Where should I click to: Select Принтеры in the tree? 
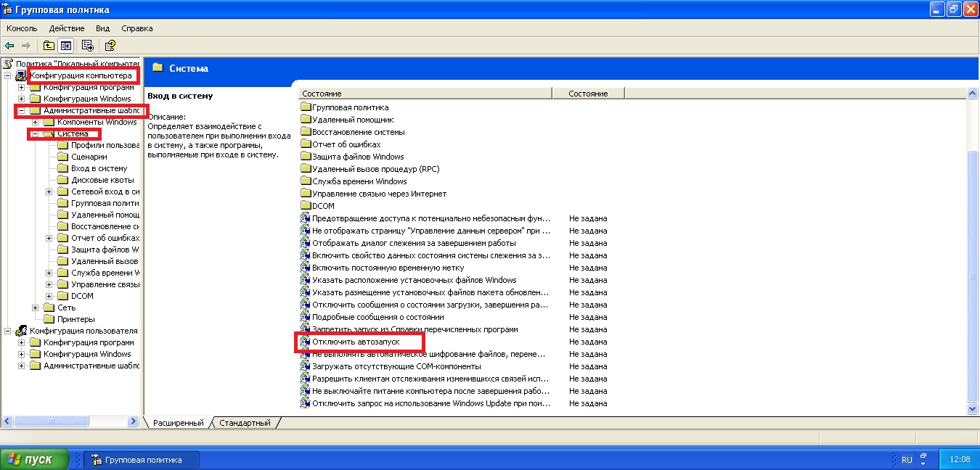(x=75, y=319)
